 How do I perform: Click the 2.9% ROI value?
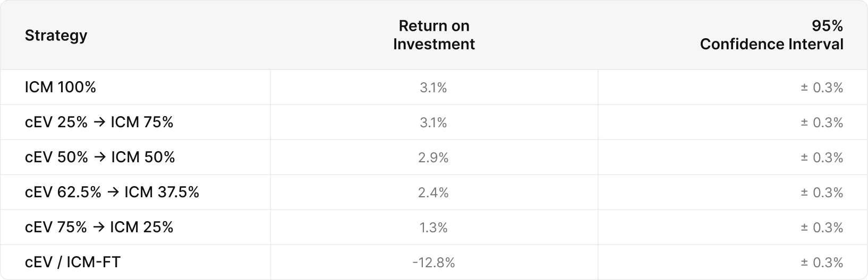coord(433,157)
